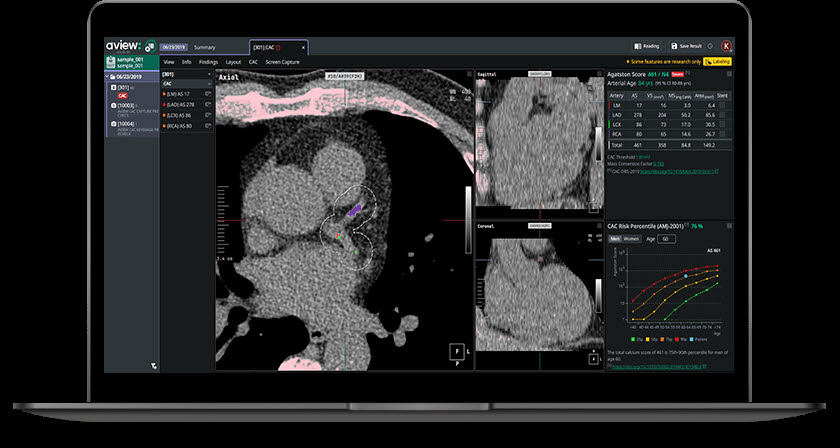Switch to the Summary tab
Screen dimensions: 840x448
205,47
